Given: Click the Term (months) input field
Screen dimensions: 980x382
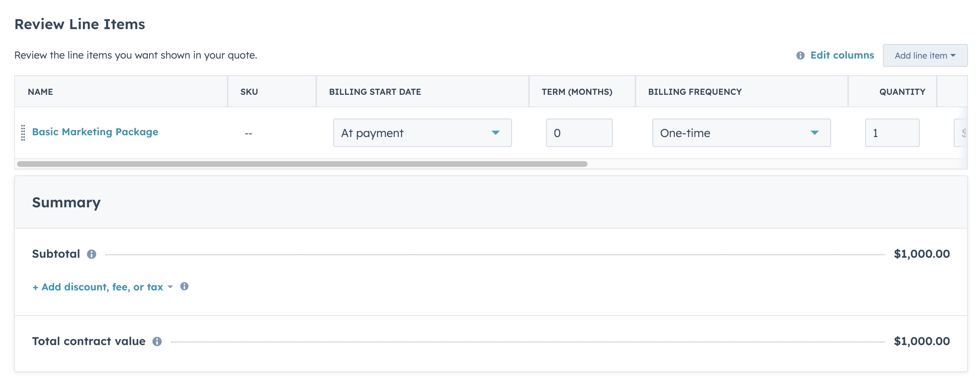Looking at the screenshot, I should (x=579, y=133).
